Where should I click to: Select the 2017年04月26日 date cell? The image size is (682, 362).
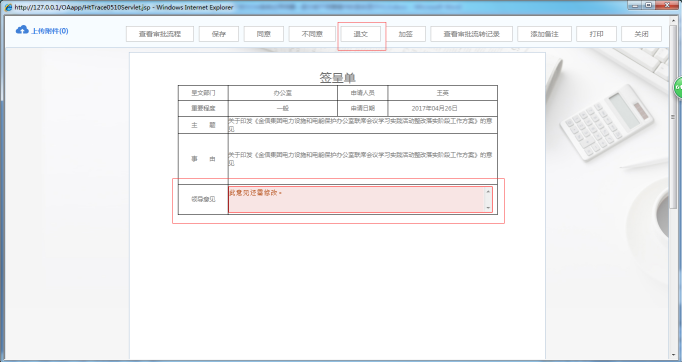[442, 108]
